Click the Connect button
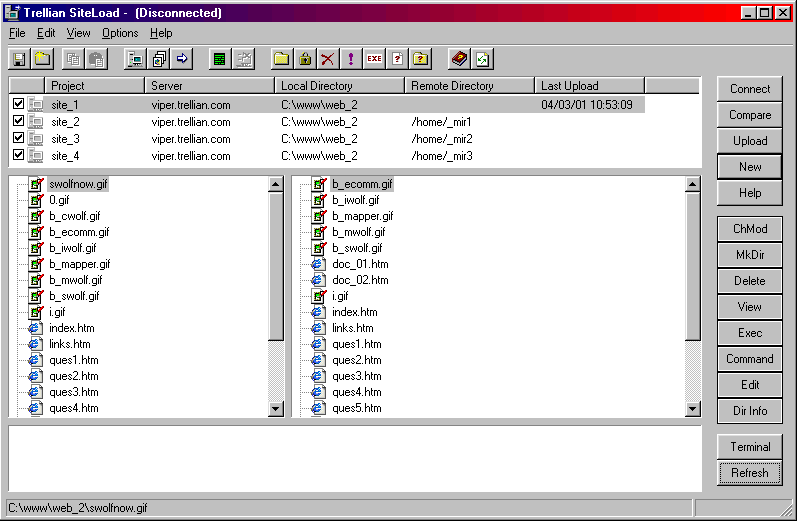Image resolution: width=798 pixels, height=522 pixels. click(750, 89)
